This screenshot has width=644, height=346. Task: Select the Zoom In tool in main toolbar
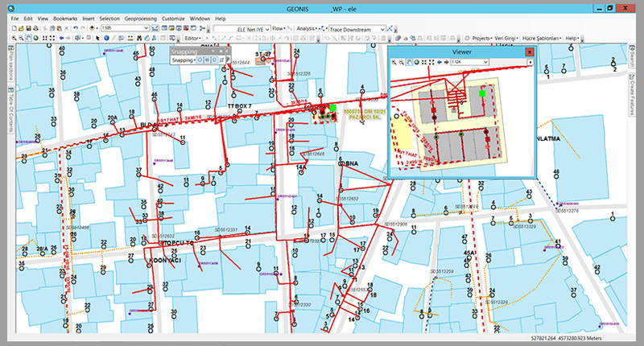pyautogui.click(x=14, y=38)
